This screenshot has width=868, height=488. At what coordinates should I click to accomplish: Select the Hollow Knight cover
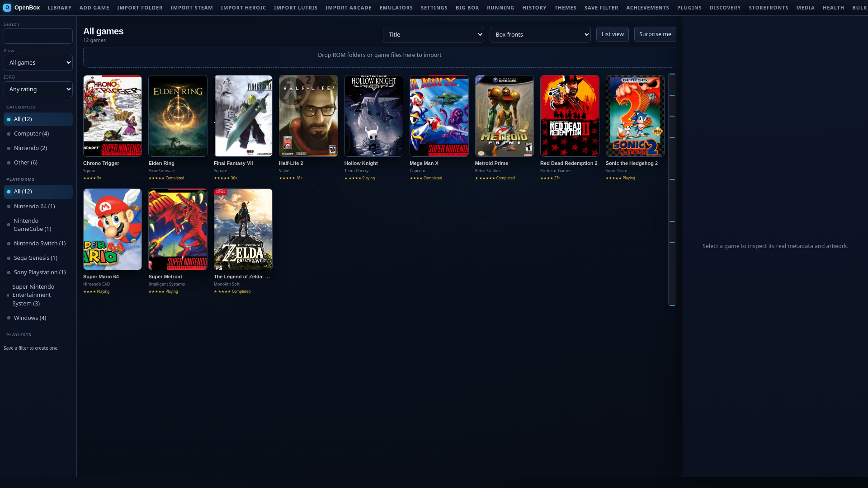click(374, 116)
